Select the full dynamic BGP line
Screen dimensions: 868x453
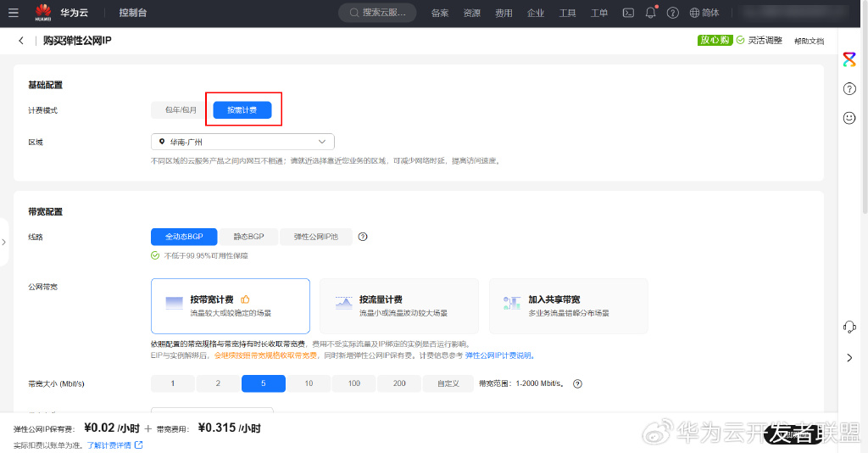[184, 237]
